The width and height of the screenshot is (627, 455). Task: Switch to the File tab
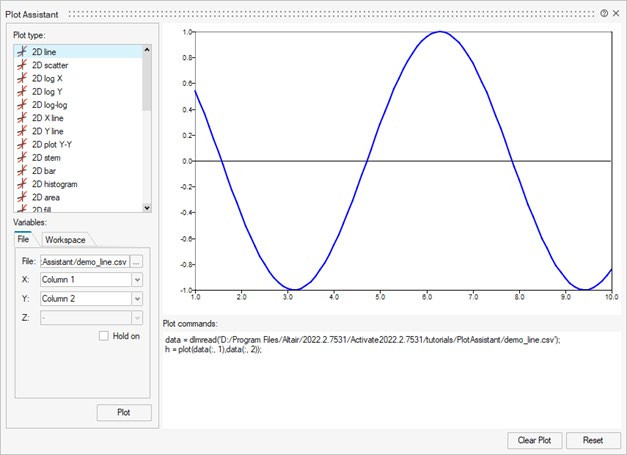(x=24, y=240)
